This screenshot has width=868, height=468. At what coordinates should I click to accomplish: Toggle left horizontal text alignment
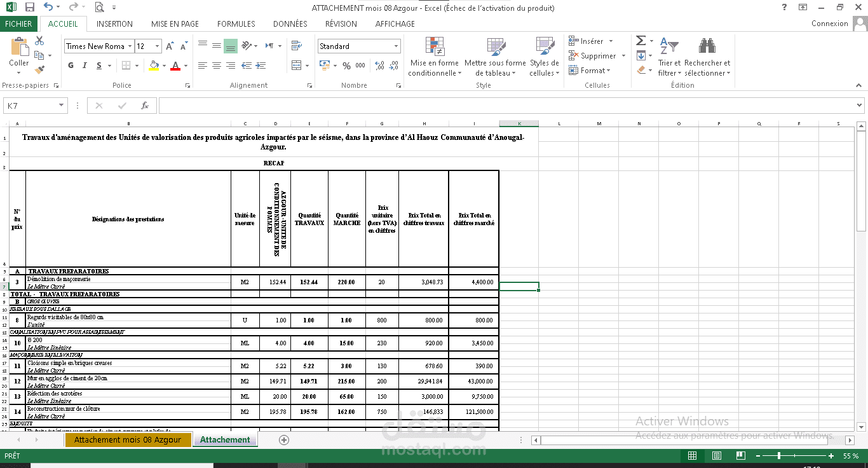[203, 65]
